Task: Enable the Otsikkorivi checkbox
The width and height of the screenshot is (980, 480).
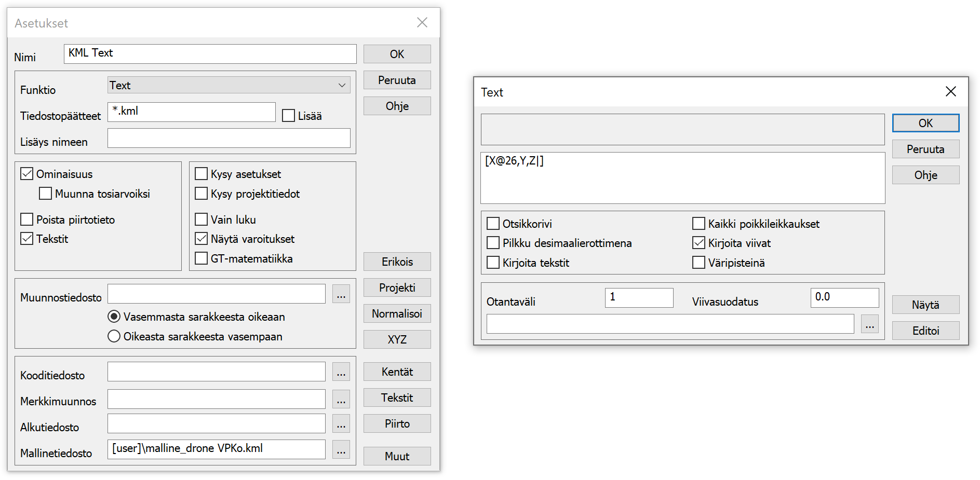Action: [493, 224]
